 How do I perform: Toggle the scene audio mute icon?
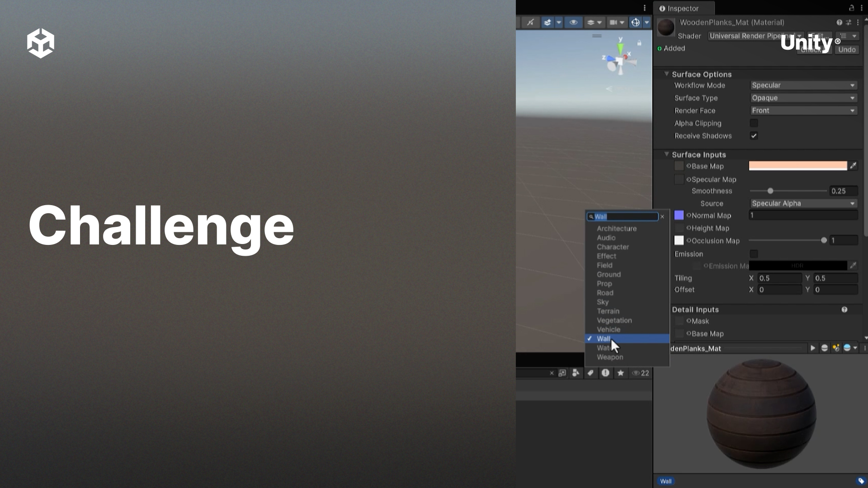coord(530,22)
